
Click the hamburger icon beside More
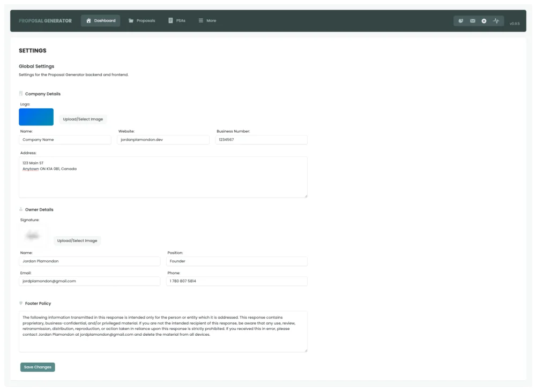coord(200,20)
